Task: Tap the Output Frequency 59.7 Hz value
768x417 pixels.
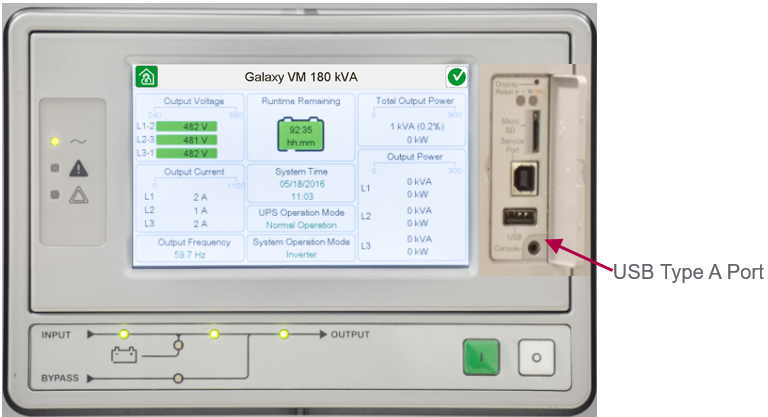Action: pos(190,255)
